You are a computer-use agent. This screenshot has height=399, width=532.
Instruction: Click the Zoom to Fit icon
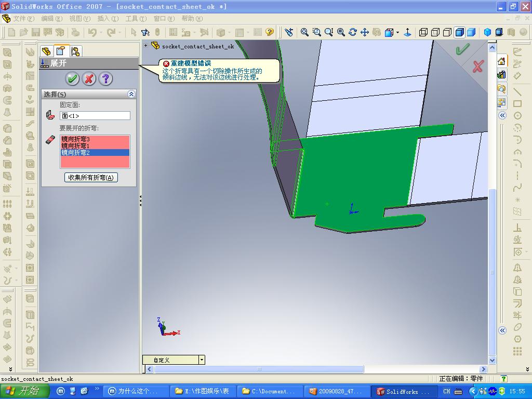(x=304, y=32)
